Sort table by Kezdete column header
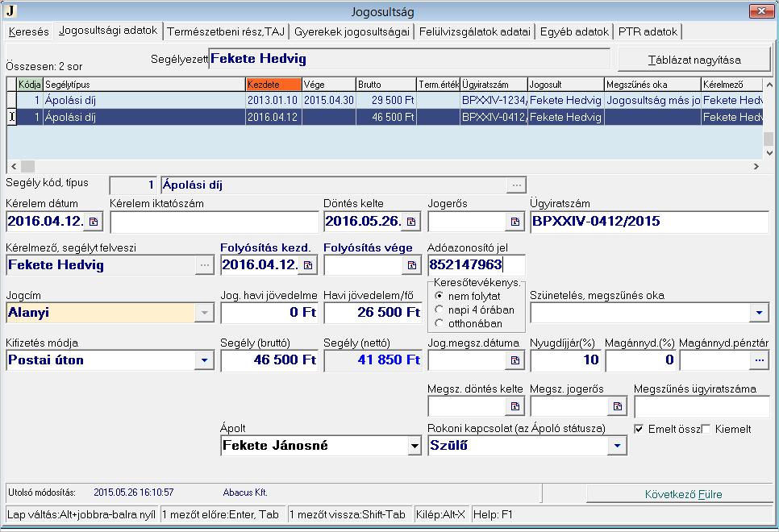 [x=273, y=85]
